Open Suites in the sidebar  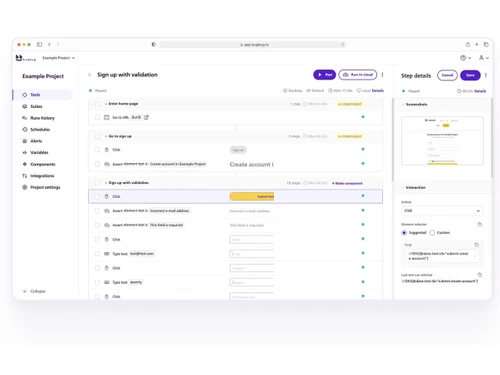pyautogui.click(x=36, y=106)
